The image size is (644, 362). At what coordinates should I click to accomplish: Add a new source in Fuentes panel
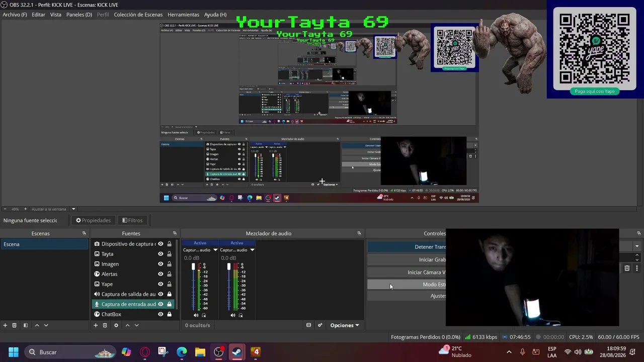pos(96,325)
